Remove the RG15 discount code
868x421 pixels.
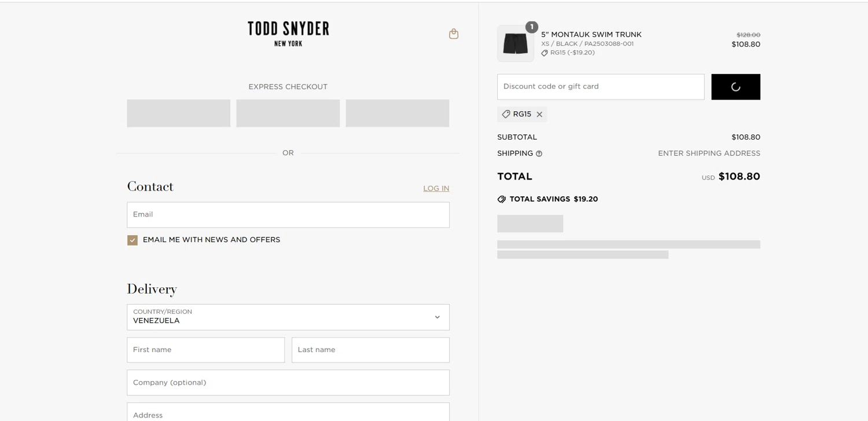click(539, 115)
